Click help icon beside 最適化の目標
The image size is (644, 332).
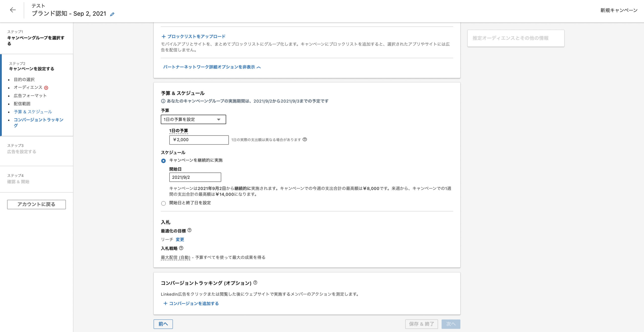pos(189,230)
